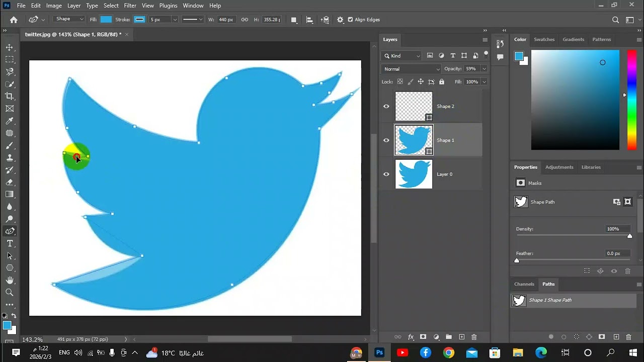Open the Kind filter dropdown
Image resolution: width=644 pixels, height=362 pixels.
pos(402,56)
